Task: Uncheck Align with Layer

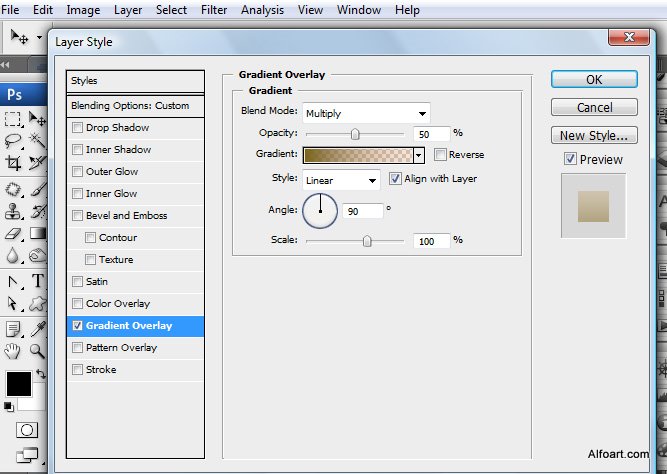Action: tap(395, 179)
